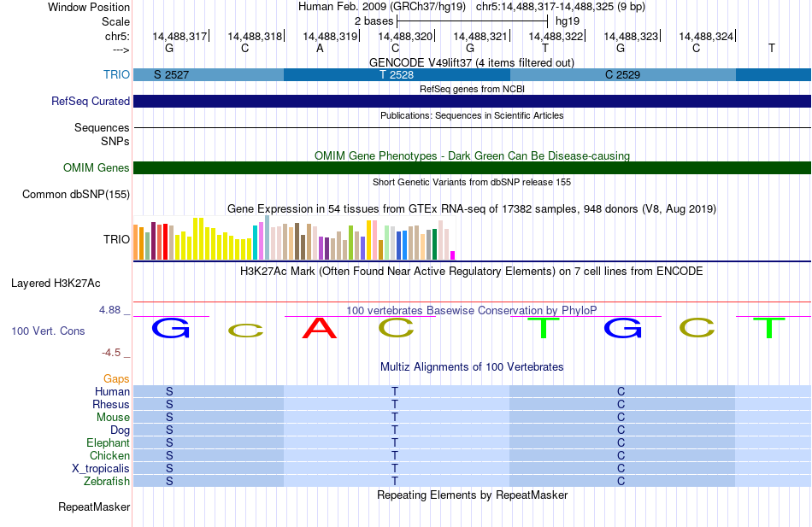
Task: Click the X_tropicalis species label
Action: pos(101,469)
